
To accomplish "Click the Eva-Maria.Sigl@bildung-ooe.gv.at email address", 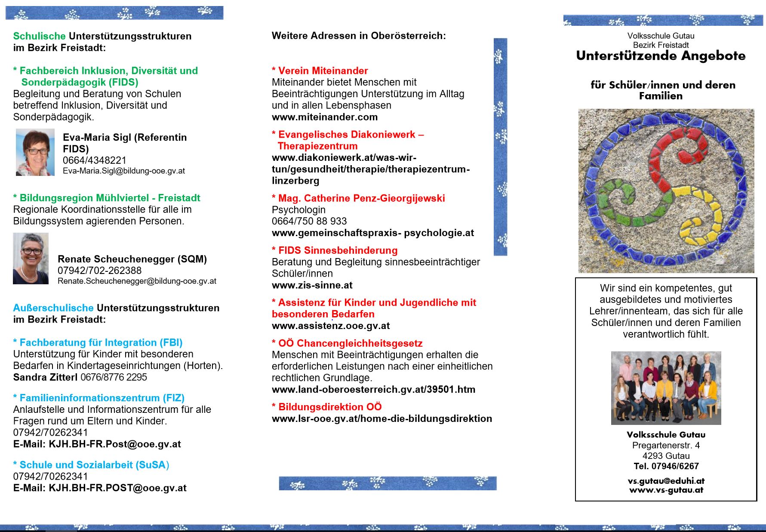I will coord(124,171).
